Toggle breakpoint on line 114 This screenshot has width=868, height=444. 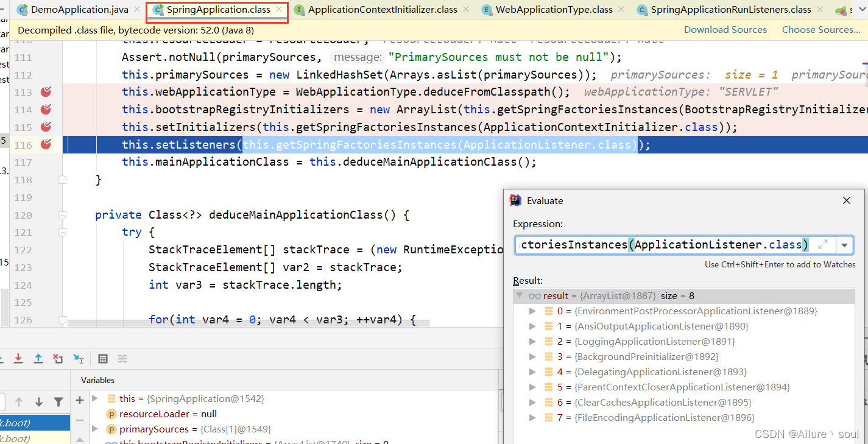tap(46, 110)
